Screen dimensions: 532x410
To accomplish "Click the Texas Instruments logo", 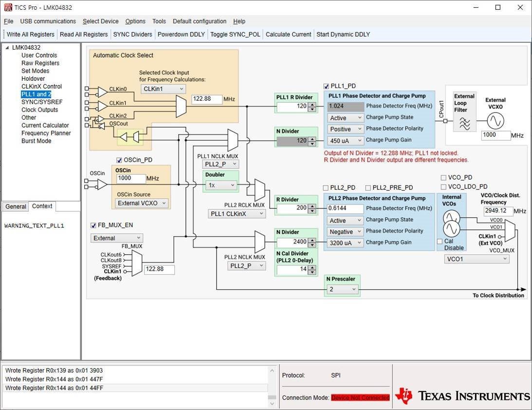I will coord(462,396).
